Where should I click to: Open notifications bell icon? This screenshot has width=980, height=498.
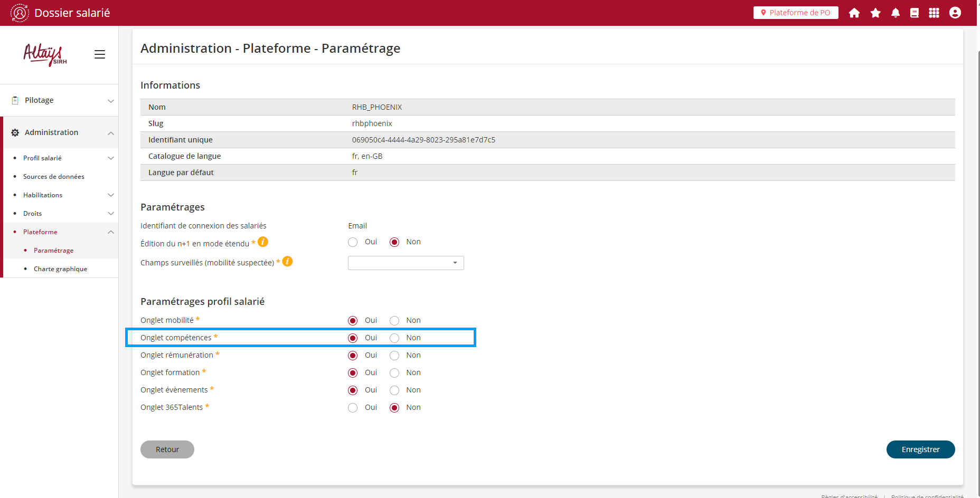[896, 13]
